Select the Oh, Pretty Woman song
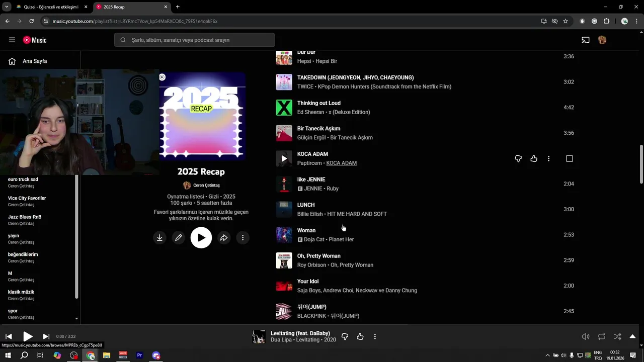 [318, 256]
